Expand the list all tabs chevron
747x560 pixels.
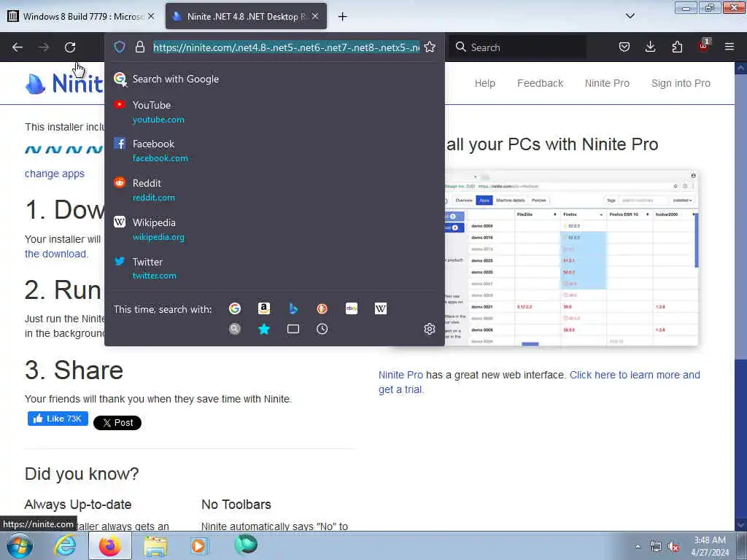pos(630,16)
